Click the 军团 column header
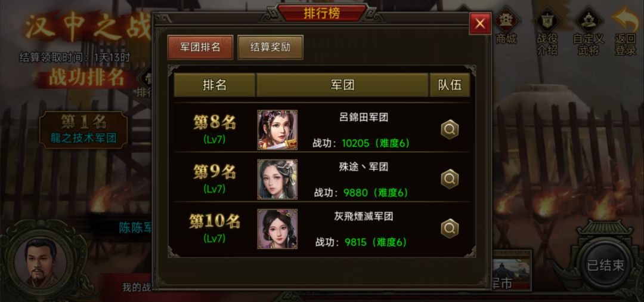Viewport: 644px width, 302px height. tap(342, 85)
